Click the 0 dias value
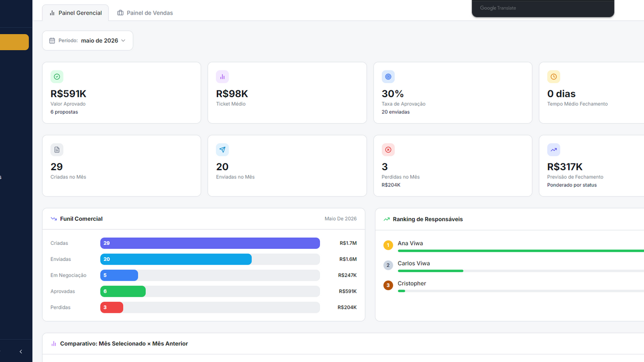Image resolution: width=644 pixels, height=362 pixels. click(x=561, y=94)
